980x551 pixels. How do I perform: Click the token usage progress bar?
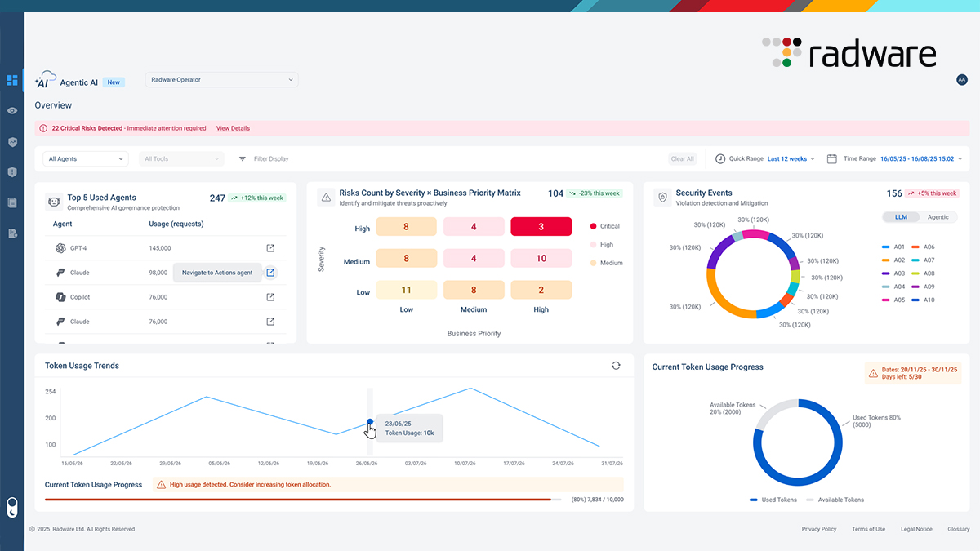[303, 499]
